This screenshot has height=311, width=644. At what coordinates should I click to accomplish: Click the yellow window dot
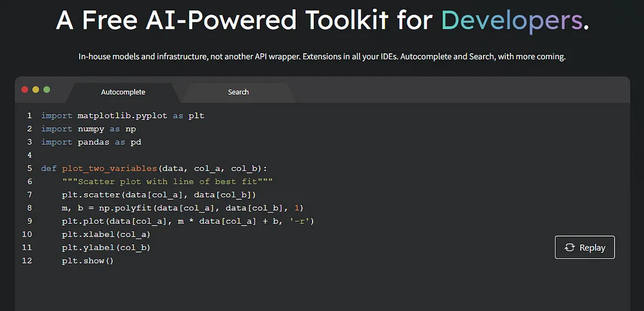coord(36,90)
